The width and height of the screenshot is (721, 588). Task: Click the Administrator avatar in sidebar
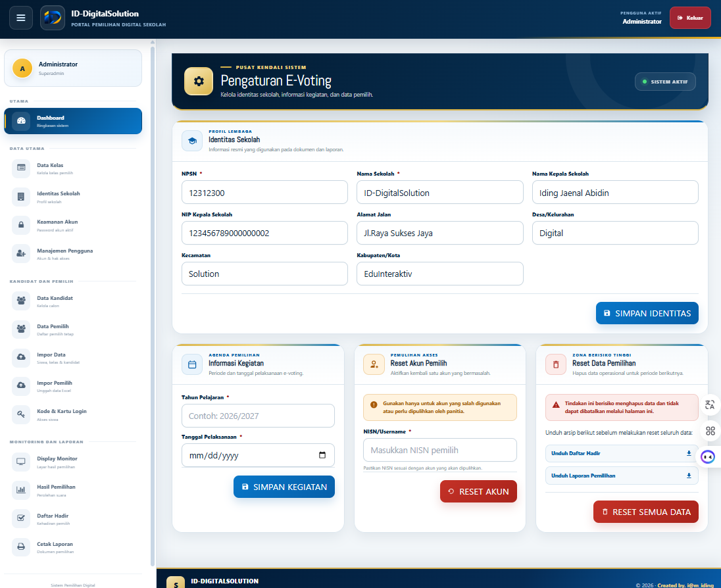tap(22, 68)
